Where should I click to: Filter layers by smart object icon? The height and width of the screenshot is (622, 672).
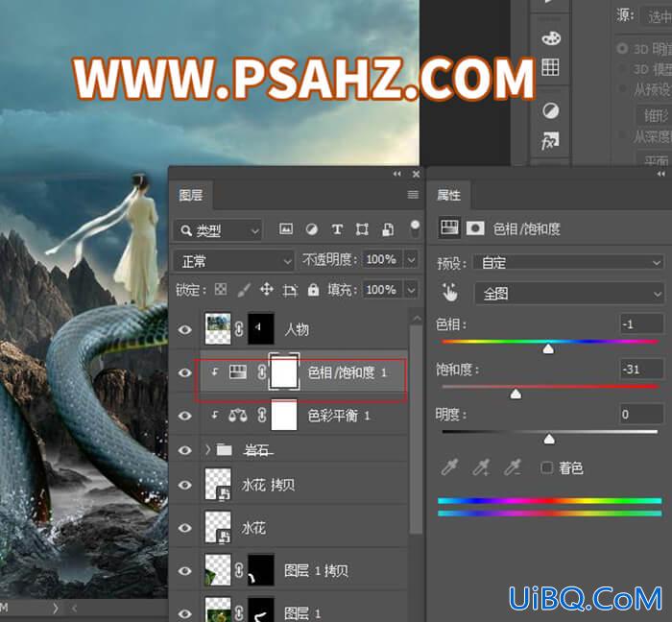(388, 229)
